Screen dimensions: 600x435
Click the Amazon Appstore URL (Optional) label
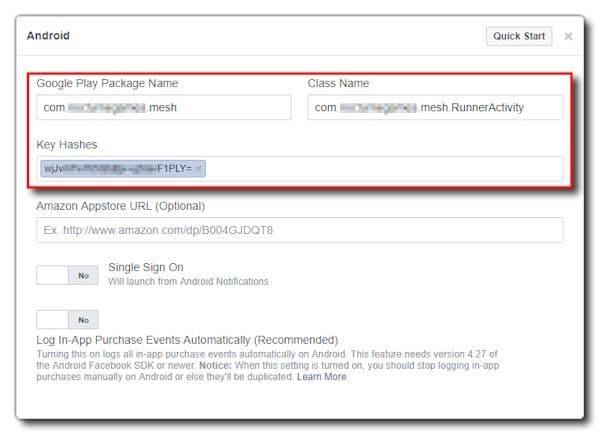[x=121, y=206]
